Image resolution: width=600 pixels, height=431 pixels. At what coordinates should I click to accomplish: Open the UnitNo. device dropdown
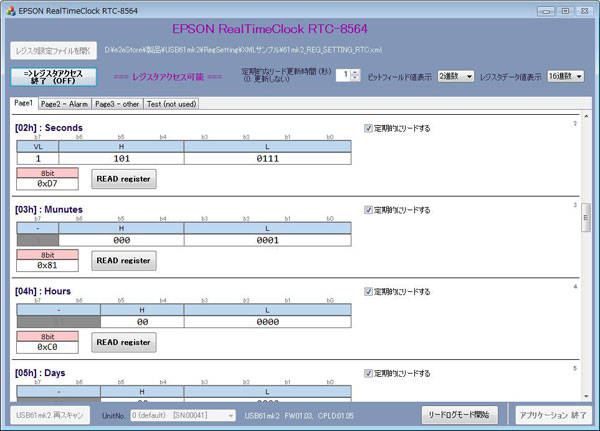183,415
